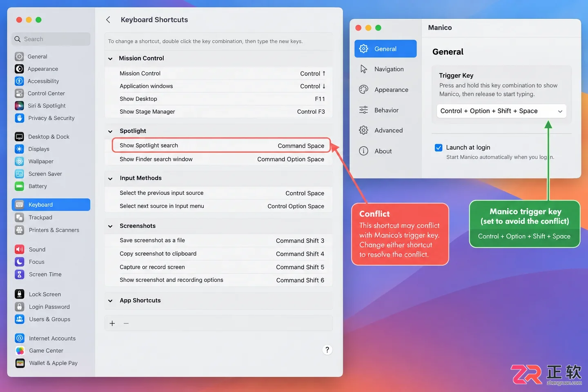Remove shortcut with the minus button
Image resolution: width=588 pixels, height=392 pixels.
(x=126, y=323)
